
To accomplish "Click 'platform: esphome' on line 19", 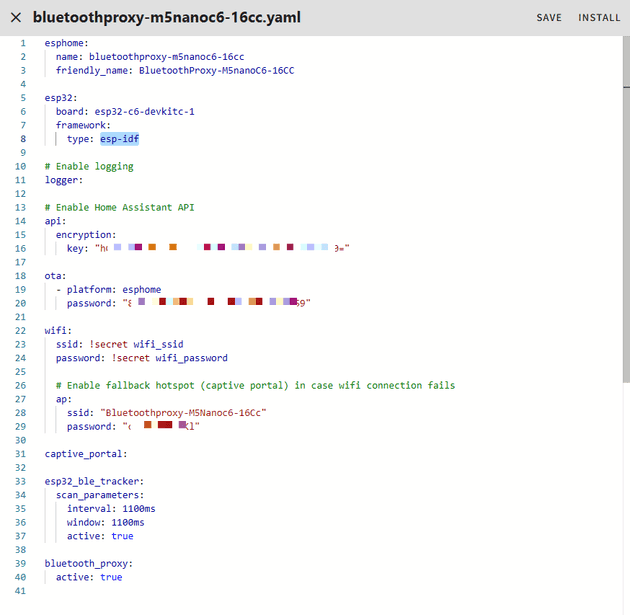I will point(114,289).
